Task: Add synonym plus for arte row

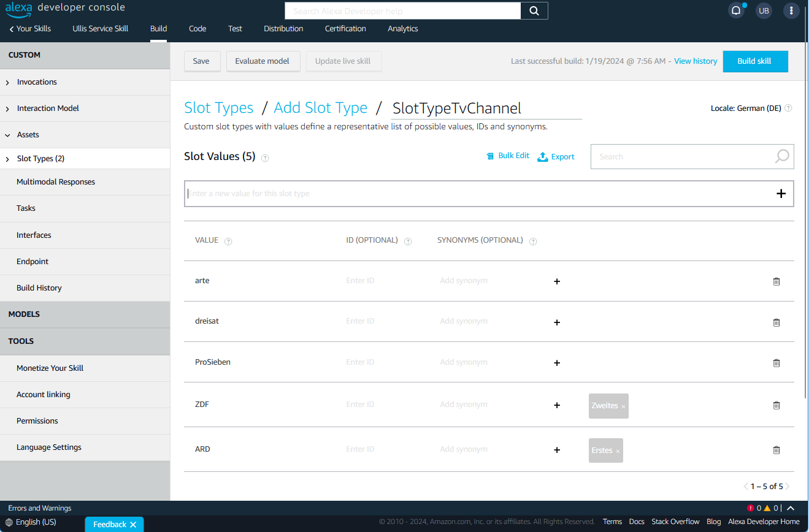Action: (557, 281)
